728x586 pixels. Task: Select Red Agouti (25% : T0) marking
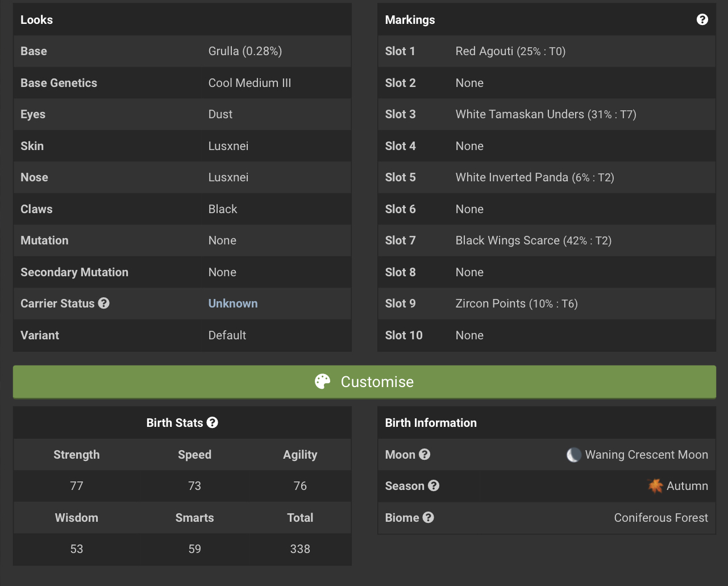coord(510,51)
